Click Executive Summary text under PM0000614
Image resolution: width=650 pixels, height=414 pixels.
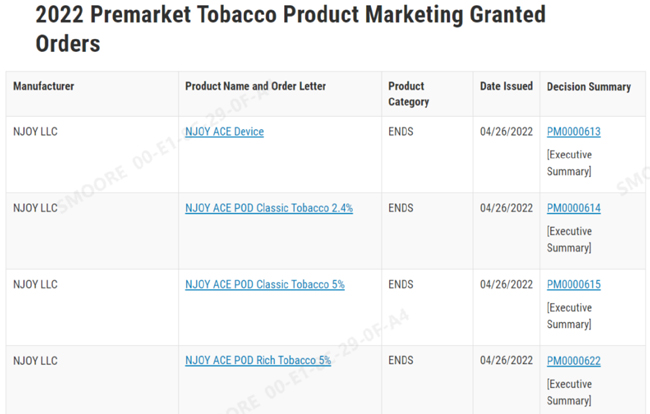click(569, 239)
